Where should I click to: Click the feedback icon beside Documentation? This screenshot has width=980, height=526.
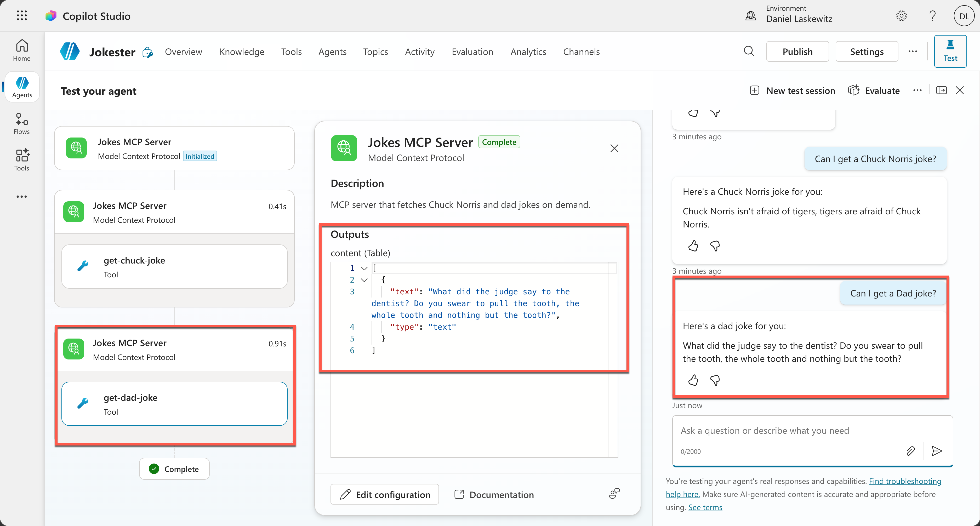click(x=614, y=494)
